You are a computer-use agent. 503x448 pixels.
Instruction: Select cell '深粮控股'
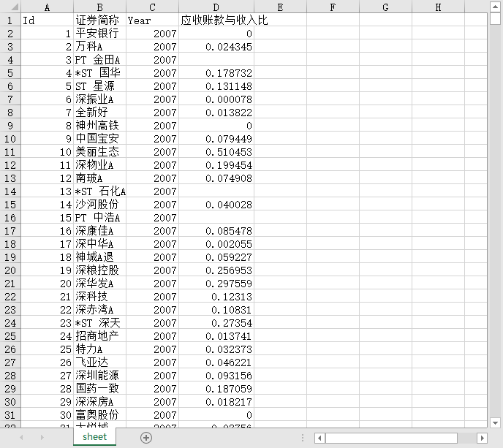coord(99,270)
